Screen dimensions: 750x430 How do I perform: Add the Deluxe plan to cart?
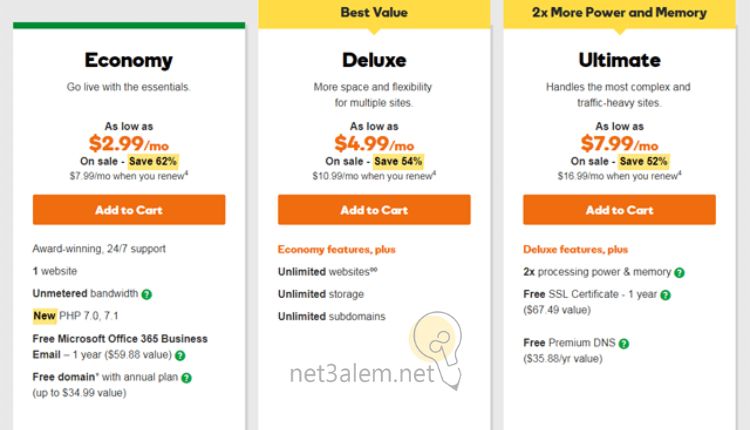[374, 210]
